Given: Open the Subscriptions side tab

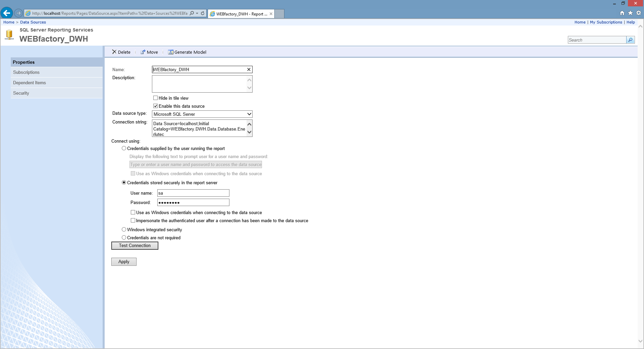Looking at the screenshot, I should (x=26, y=72).
